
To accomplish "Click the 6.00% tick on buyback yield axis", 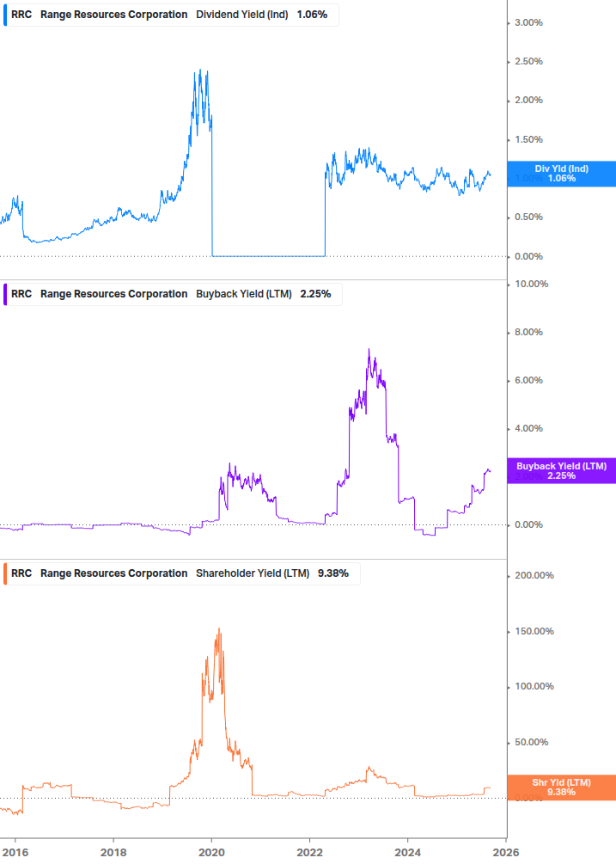I will coord(528,380).
